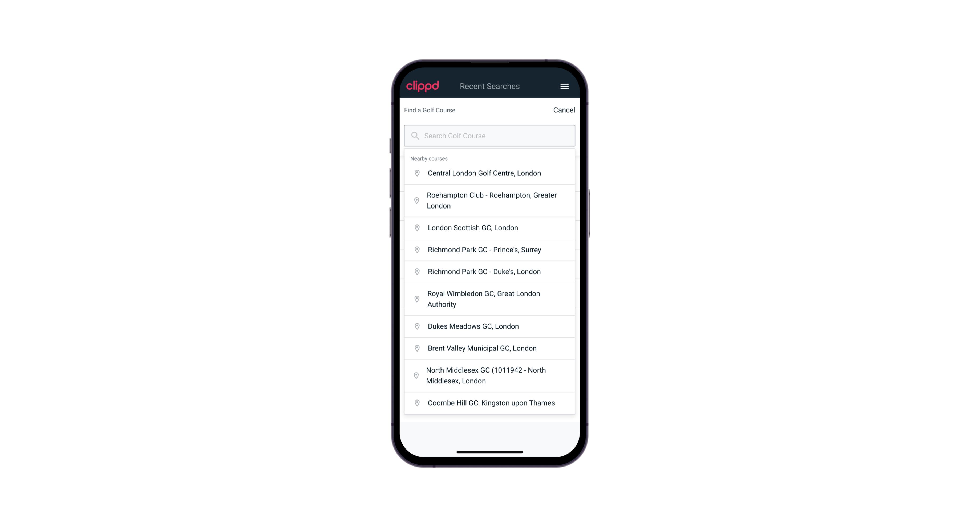980x527 pixels.
Task: Click the location pin icon for Roehampton Club
Action: coord(415,201)
